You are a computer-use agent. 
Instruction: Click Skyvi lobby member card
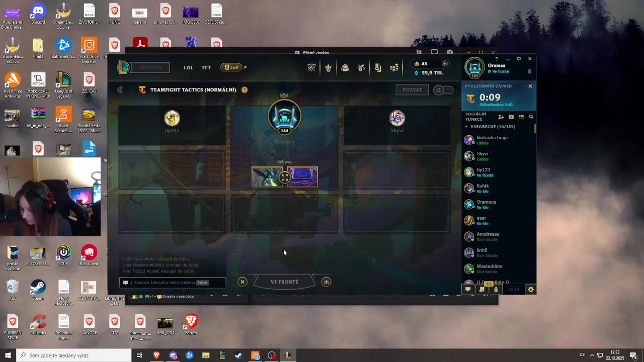point(397,126)
